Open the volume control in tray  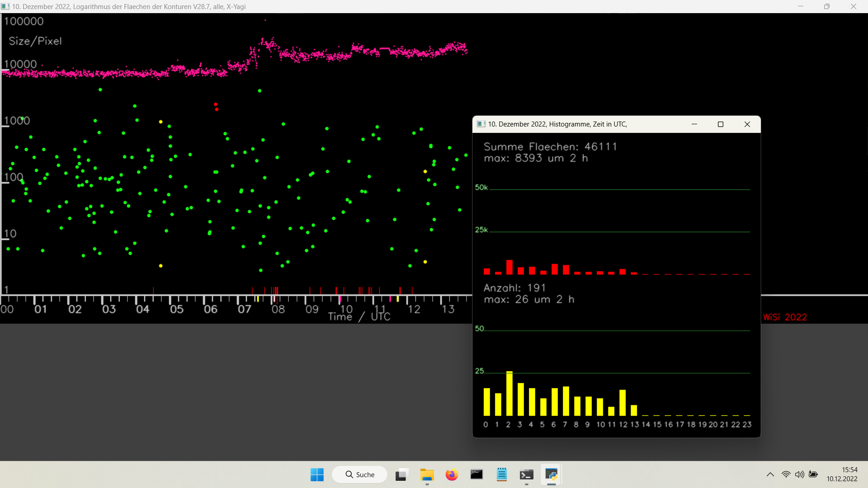pos(800,474)
